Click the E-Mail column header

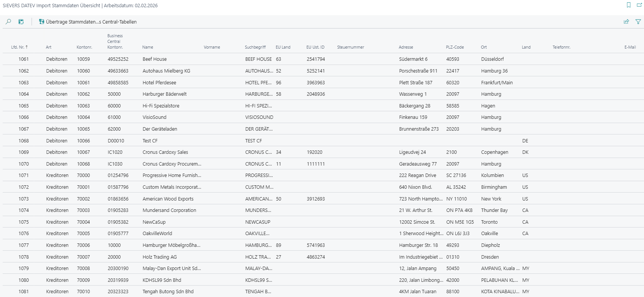tap(630, 47)
